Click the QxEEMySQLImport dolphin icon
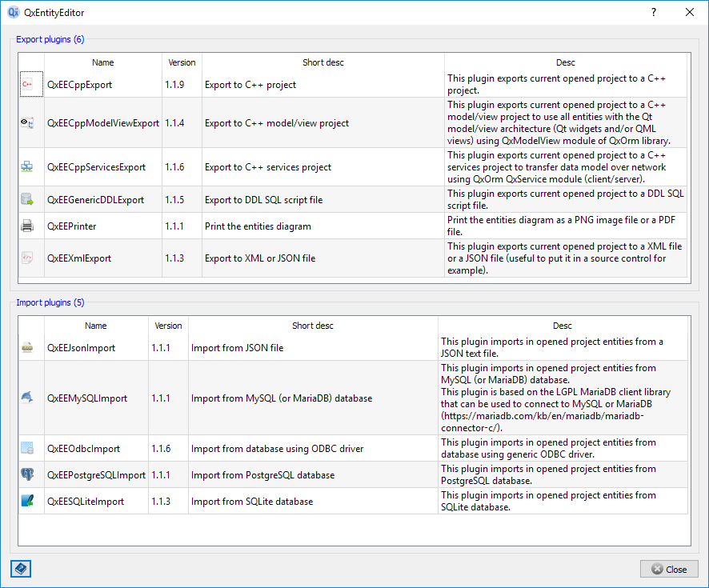 (28, 398)
